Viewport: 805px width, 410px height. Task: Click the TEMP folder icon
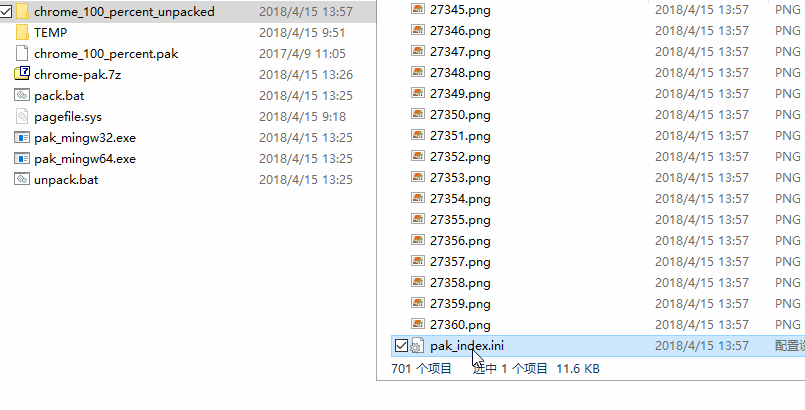pyautogui.click(x=22, y=32)
